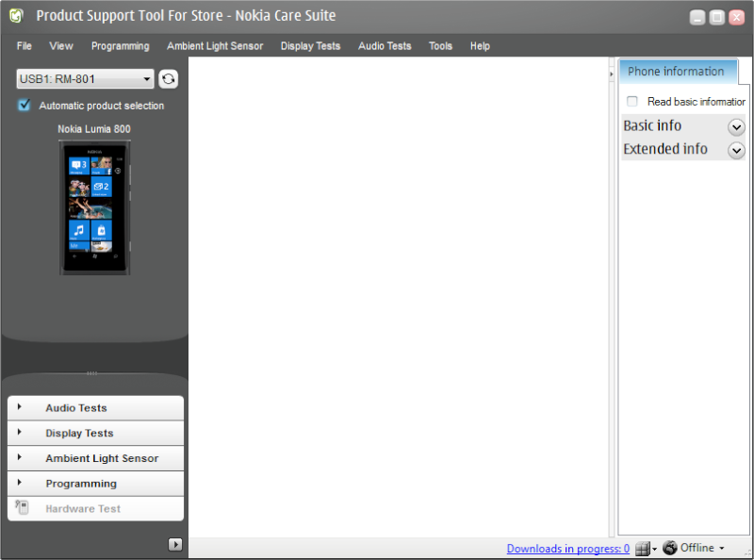This screenshot has height=560, width=754.
Task: Enable Read basic information checkbox
Action: pyautogui.click(x=631, y=102)
